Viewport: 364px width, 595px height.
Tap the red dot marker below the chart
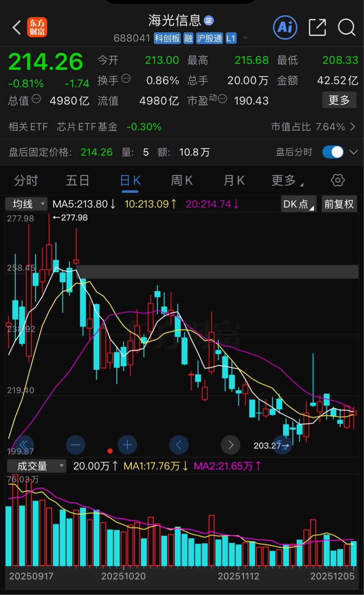point(110,451)
